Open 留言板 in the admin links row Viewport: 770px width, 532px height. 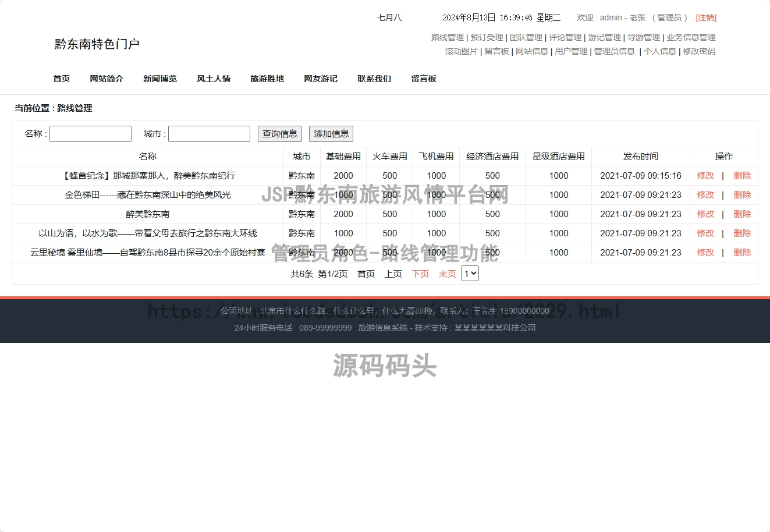click(496, 51)
